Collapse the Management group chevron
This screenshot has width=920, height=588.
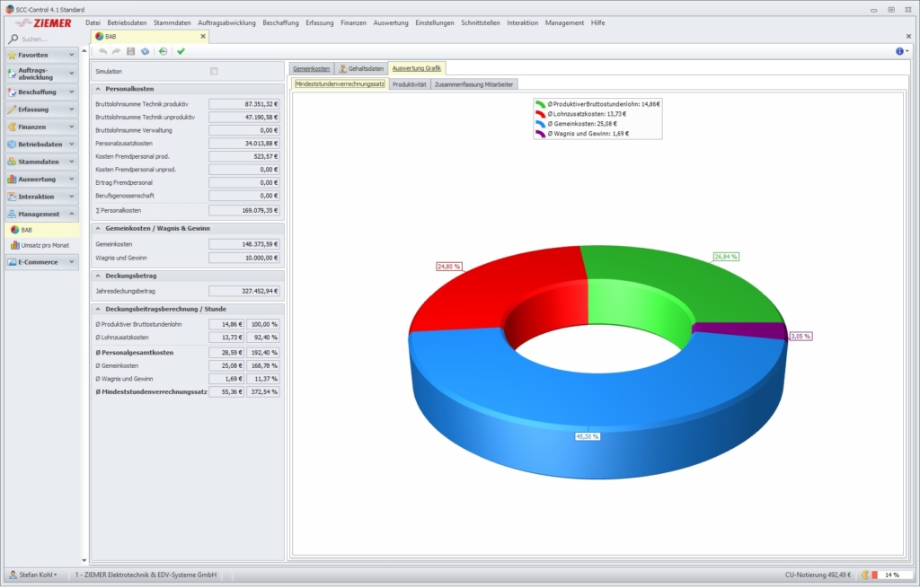coord(72,214)
